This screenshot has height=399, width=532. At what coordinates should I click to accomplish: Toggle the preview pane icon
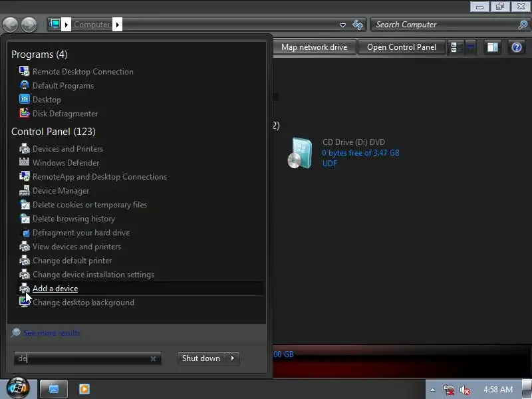tap(492, 47)
